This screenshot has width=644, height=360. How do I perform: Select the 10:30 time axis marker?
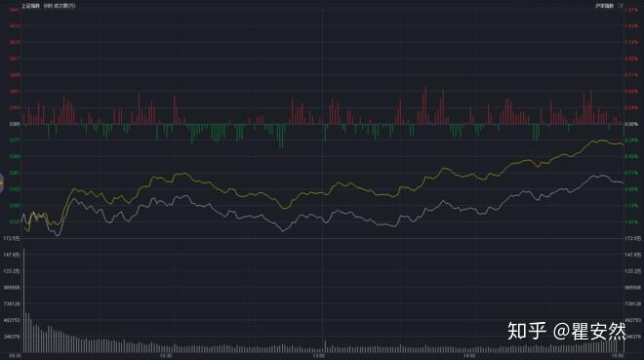pyautogui.click(x=166, y=355)
